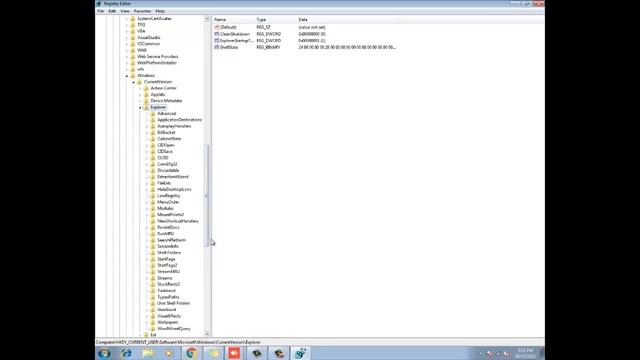Image resolution: width=640 pixels, height=360 pixels.
Task: Expand the SearchPlatform key
Action: click(x=147, y=240)
